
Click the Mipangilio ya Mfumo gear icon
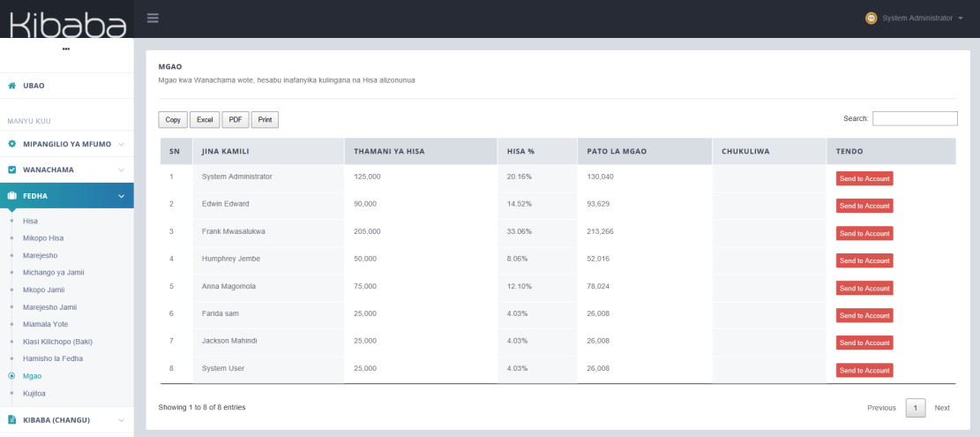(x=12, y=143)
